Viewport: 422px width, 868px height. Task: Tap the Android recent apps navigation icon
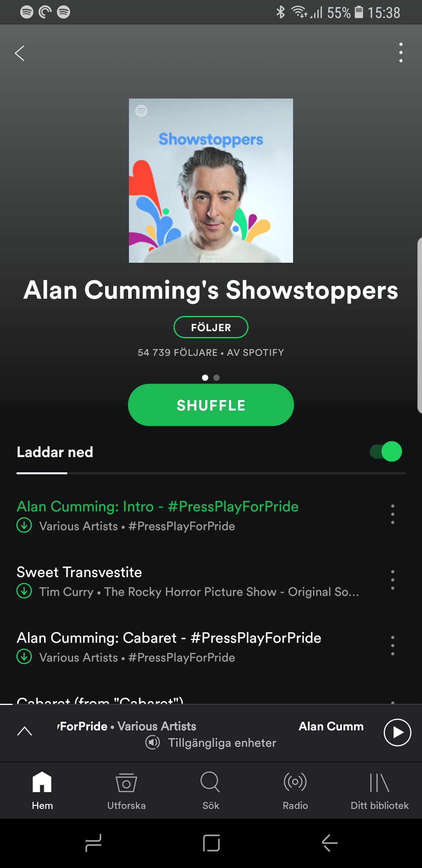(x=93, y=843)
